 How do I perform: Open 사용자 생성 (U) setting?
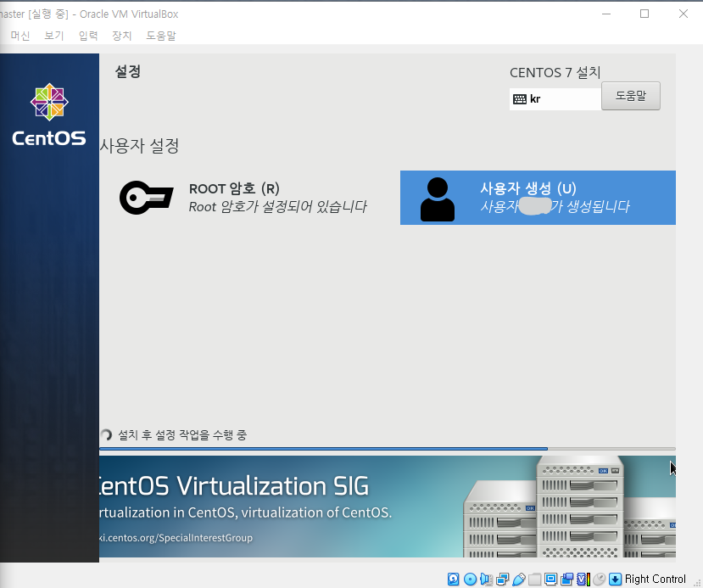point(538,198)
